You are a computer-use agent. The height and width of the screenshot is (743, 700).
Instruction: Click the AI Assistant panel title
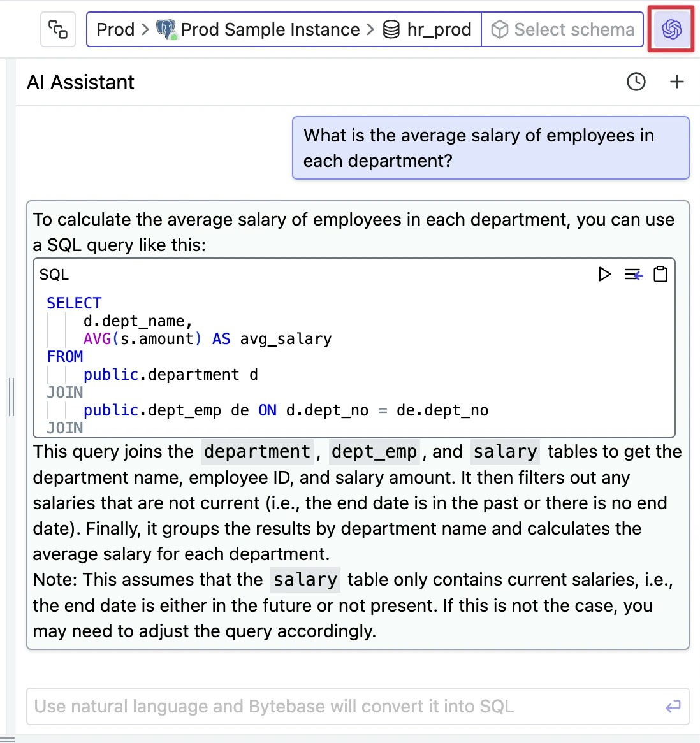click(80, 82)
